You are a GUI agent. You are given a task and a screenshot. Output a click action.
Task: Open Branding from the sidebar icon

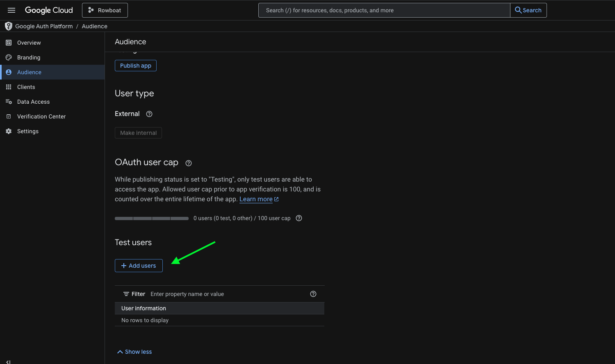[x=9, y=57]
